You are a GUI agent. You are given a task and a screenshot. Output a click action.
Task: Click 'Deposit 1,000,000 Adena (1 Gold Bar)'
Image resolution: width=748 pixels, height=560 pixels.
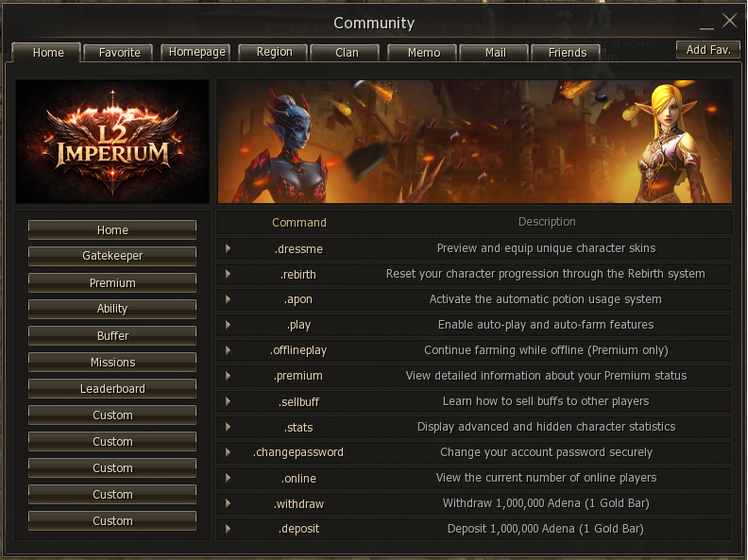[x=546, y=529]
